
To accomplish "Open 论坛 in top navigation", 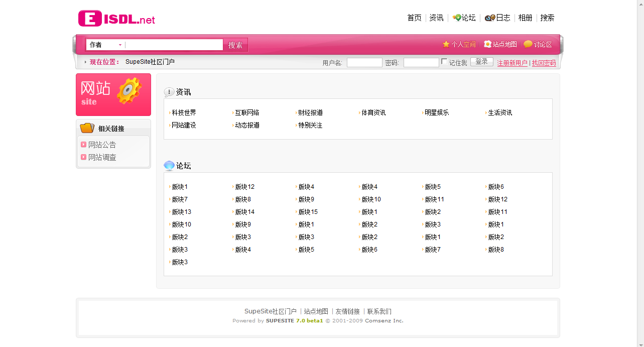I will click(x=469, y=18).
